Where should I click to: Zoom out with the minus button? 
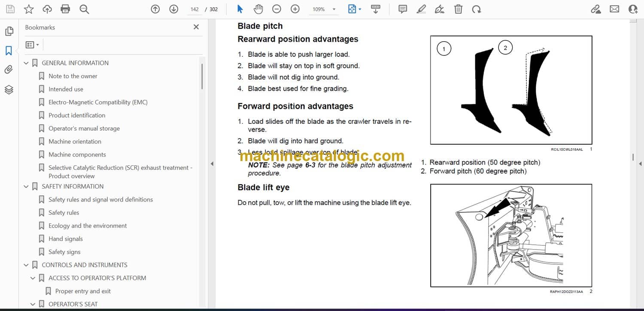tap(277, 9)
